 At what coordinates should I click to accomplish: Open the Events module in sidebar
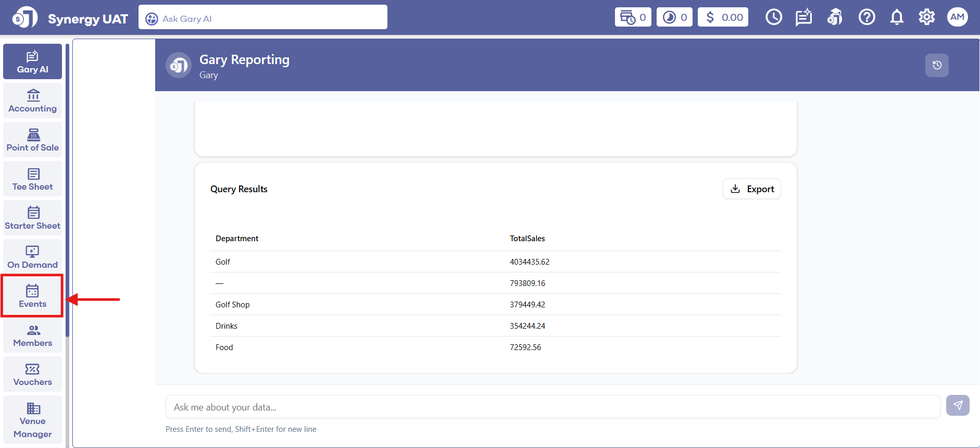(x=32, y=296)
